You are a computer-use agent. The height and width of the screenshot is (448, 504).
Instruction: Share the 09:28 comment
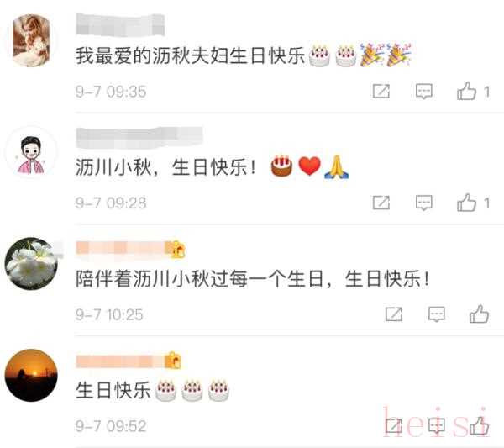(381, 203)
